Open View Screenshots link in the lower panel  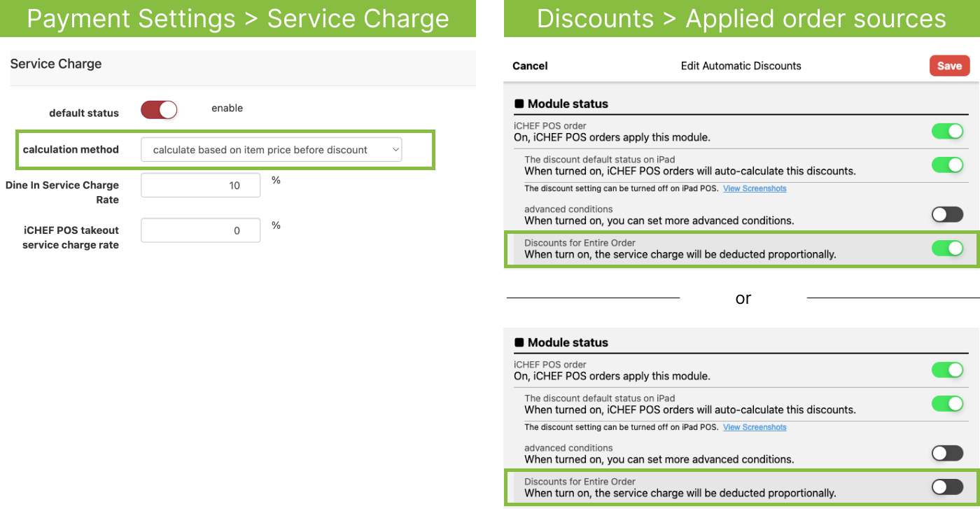[755, 427]
